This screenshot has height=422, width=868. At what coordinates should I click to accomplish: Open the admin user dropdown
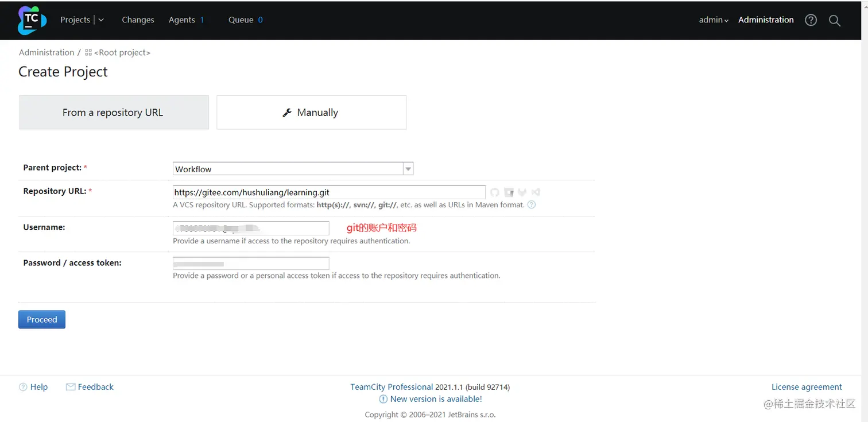point(714,20)
